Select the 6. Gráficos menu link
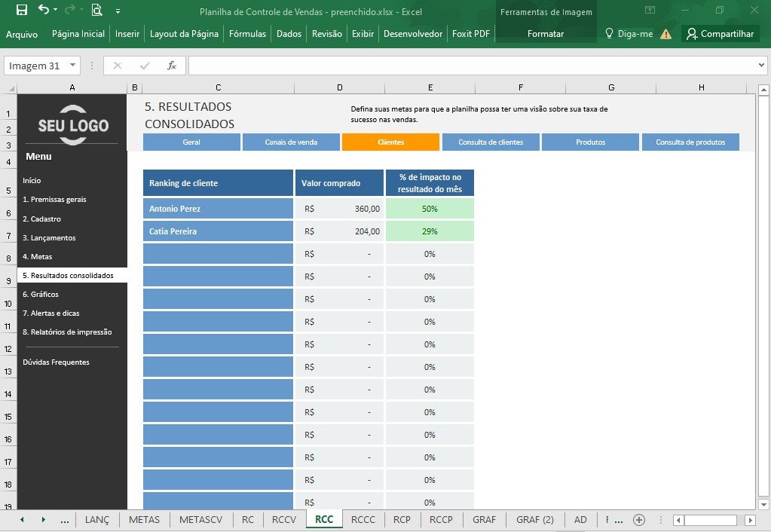 (40, 294)
